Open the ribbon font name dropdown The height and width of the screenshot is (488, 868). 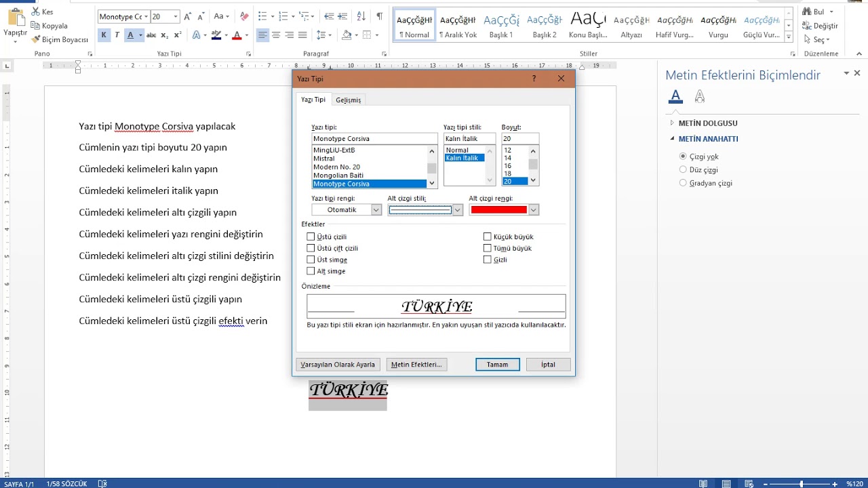[146, 16]
